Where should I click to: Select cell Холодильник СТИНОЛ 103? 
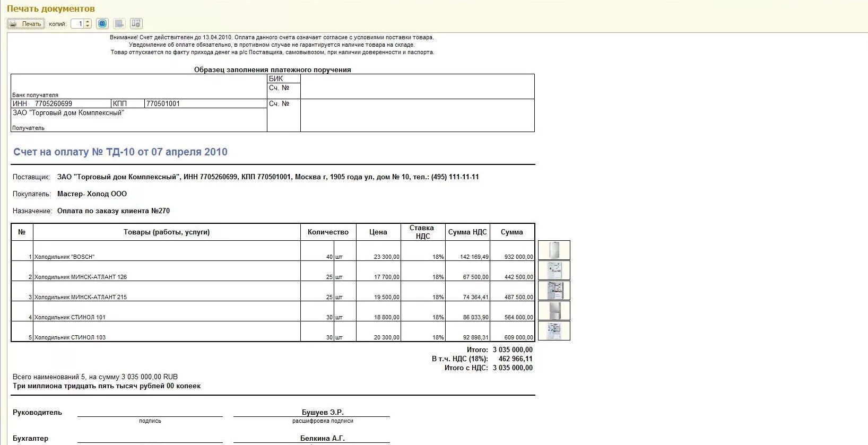click(x=167, y=331)
